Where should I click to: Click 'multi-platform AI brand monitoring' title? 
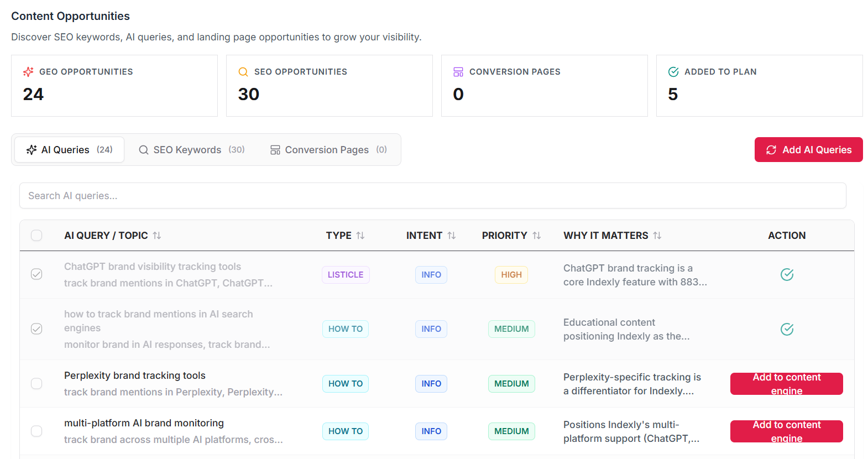tap(144, 423)
